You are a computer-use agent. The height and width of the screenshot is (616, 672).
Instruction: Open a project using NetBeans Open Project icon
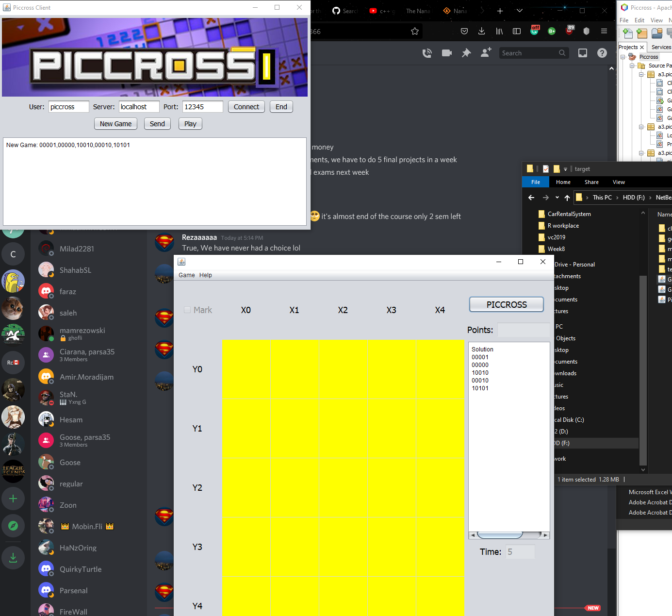click(657, 34)
